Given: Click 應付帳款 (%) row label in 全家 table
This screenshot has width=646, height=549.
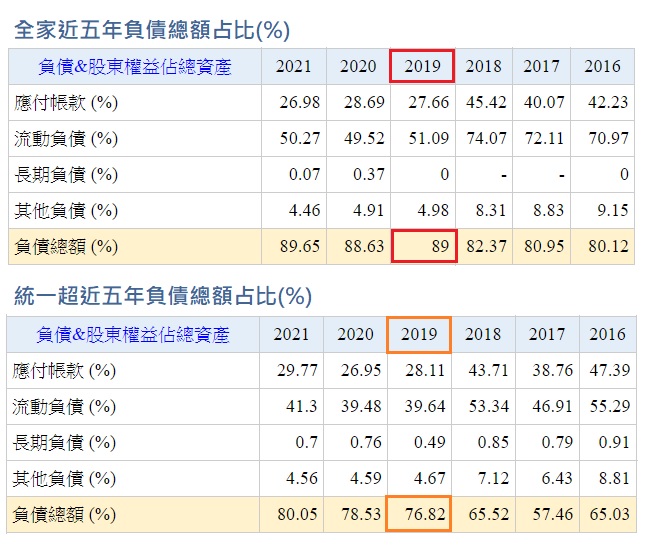Looking at the screenshot, I should pos(66,103).
